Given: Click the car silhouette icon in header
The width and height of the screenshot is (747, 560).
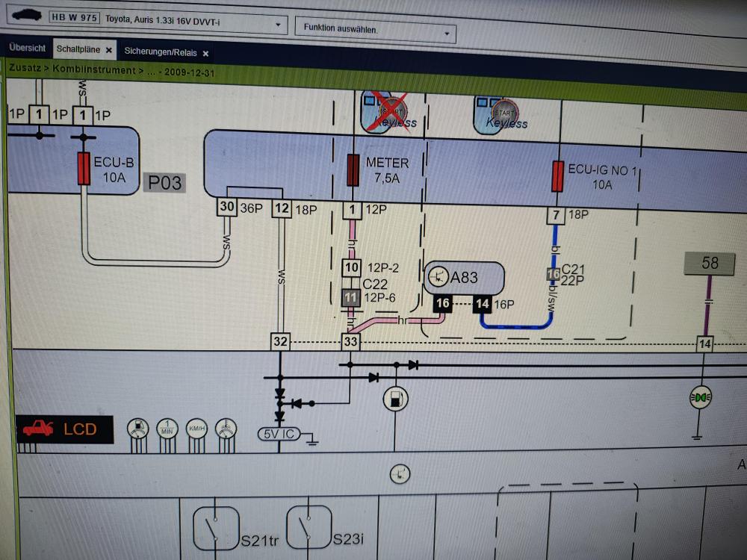Looking at the screenshot, I should pyautogui.click(x=27, y=15).
